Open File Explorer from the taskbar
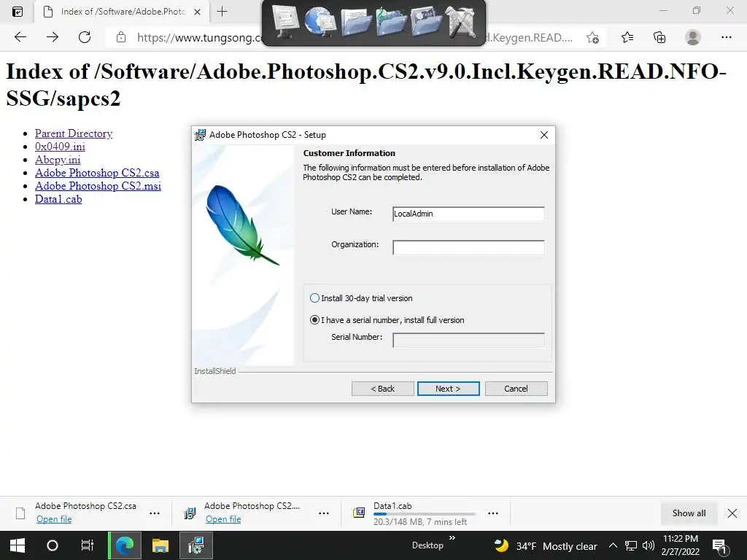This screenshot has height=560, width=747. [160, 545]
